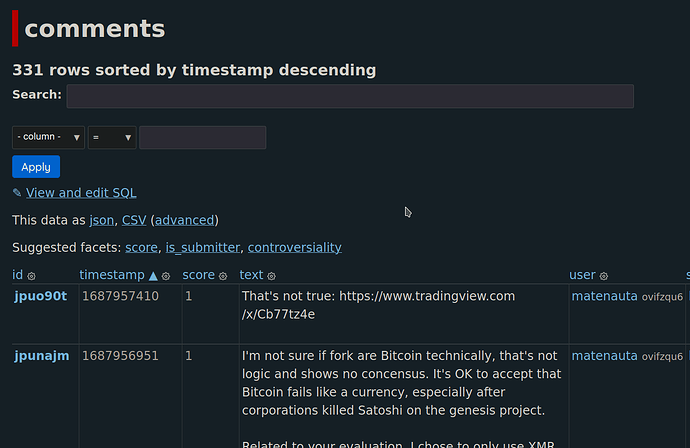
Task: Facet by controversiality
Action: [x=294, y=247]
